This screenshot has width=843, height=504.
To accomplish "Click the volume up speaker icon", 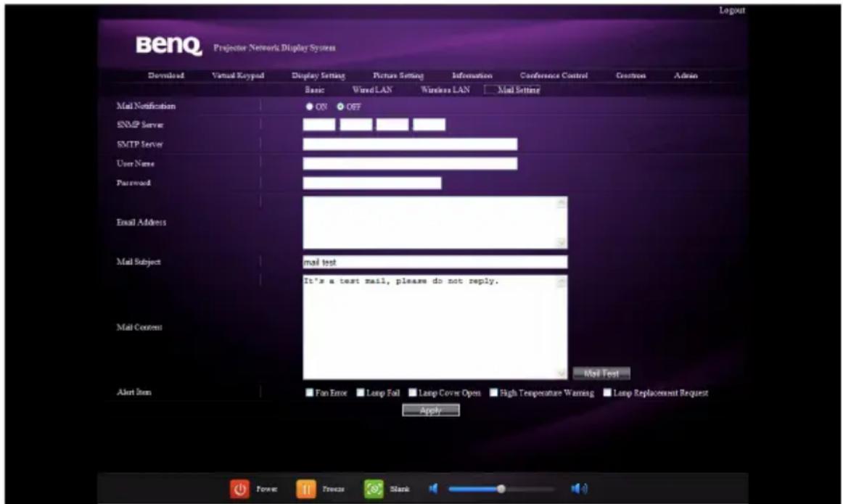I will pos(579,489).
